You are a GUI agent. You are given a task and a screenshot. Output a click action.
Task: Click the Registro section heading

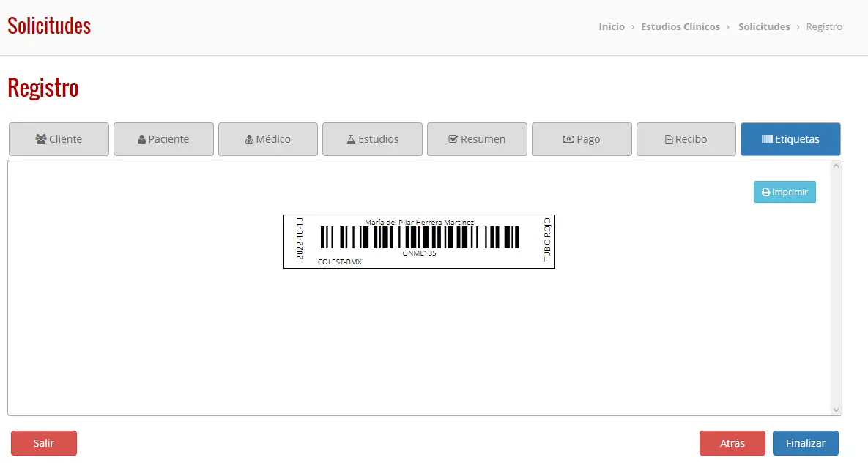(42, 88)
